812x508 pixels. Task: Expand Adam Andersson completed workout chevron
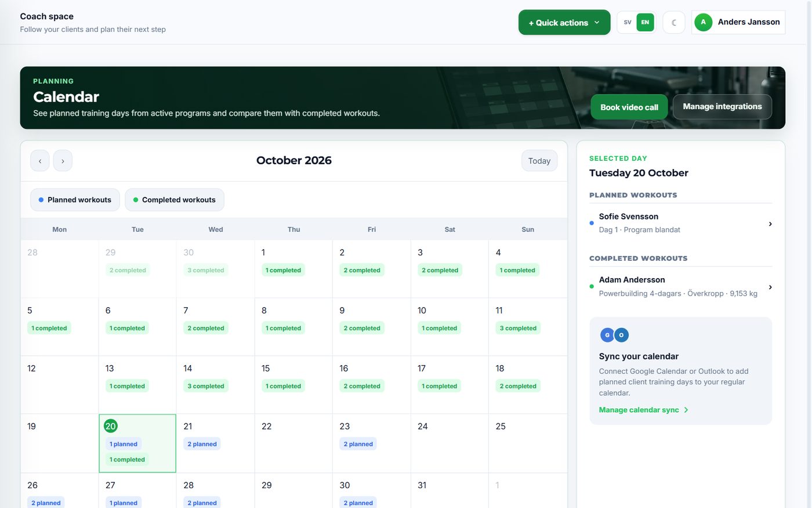pyautogui.click(x=770, y=287)
